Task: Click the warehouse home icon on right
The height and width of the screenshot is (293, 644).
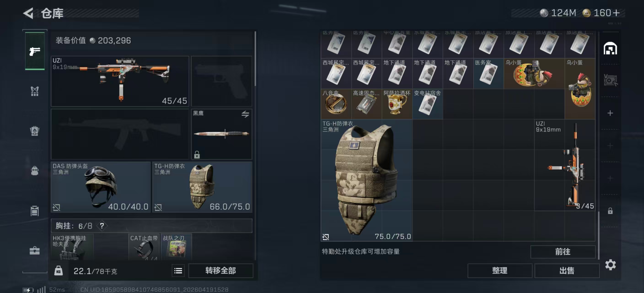Action: 610,48
